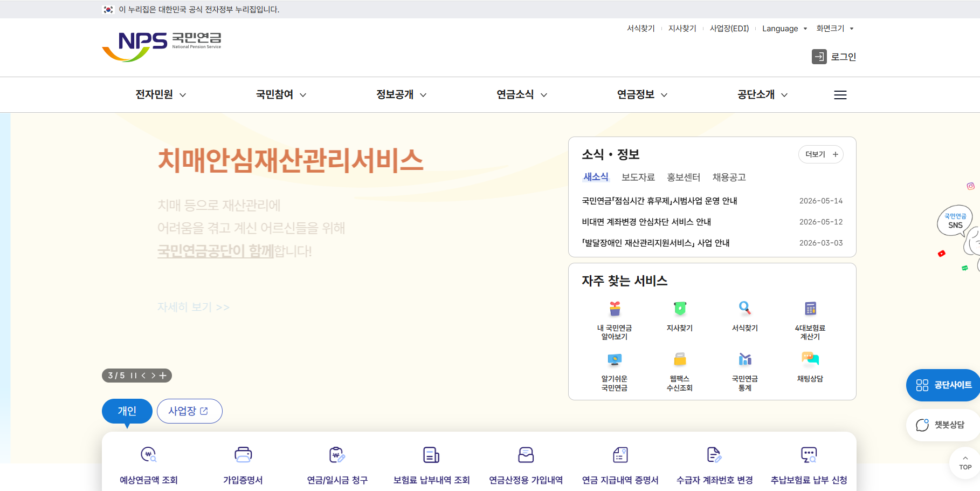Click the Korean flag government notice icon
Screen dimensions: 980x491
click(x=108, y=9)
